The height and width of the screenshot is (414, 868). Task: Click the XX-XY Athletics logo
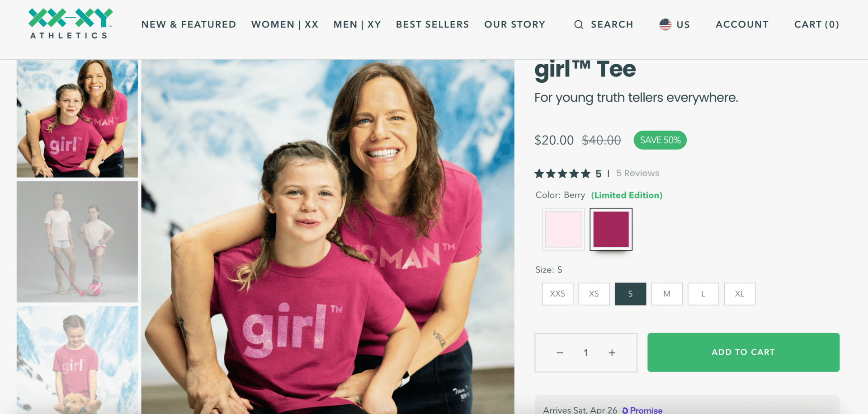click(x=70, y=24)
